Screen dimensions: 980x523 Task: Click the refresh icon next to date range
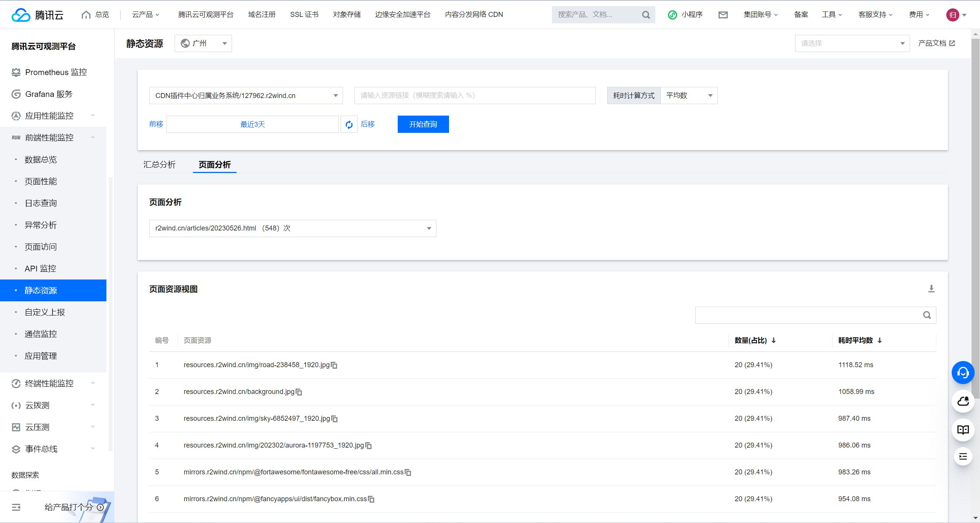pos(350,124)
